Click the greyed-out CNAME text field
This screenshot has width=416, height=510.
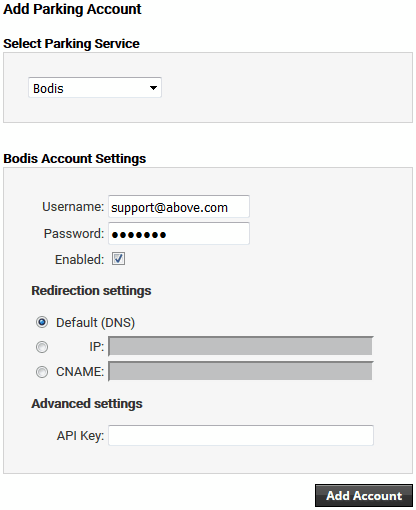pyautogui.click(x=240, y=371)
